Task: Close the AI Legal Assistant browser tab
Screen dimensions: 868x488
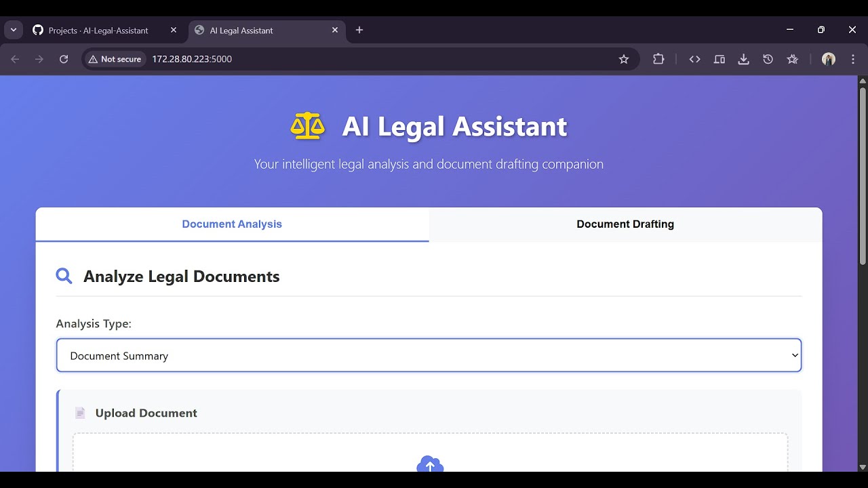Action: coord(335,30)
